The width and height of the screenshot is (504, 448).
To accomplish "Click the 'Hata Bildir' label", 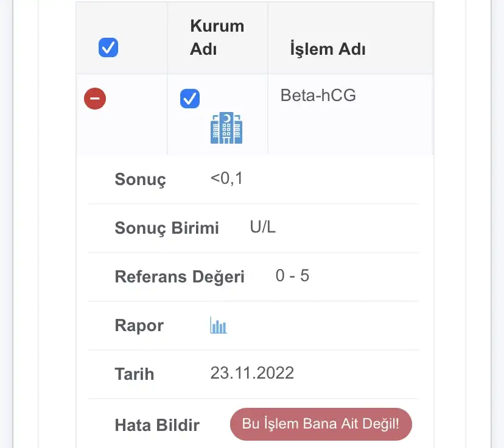I will coord(157,424).
